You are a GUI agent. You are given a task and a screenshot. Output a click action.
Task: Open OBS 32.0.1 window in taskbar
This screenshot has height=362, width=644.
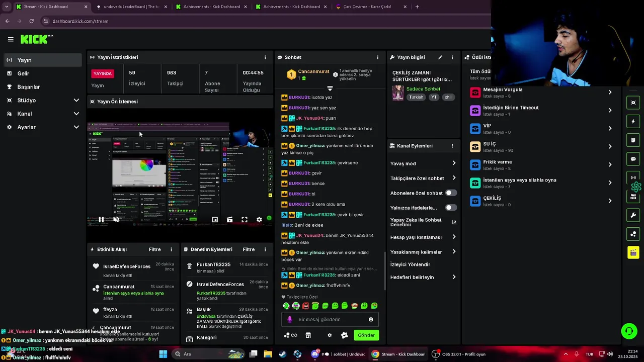[459, 354]
